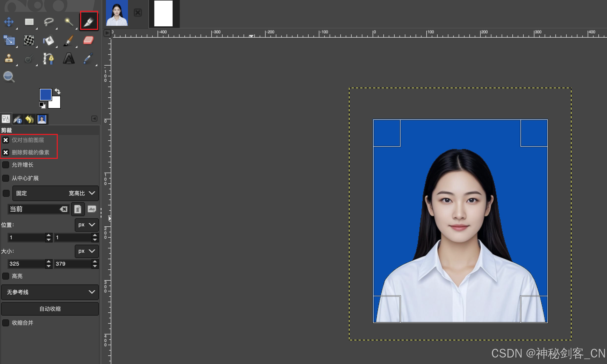Select the Zoom magnifier tool
The image size is (607, 364).
9,77
